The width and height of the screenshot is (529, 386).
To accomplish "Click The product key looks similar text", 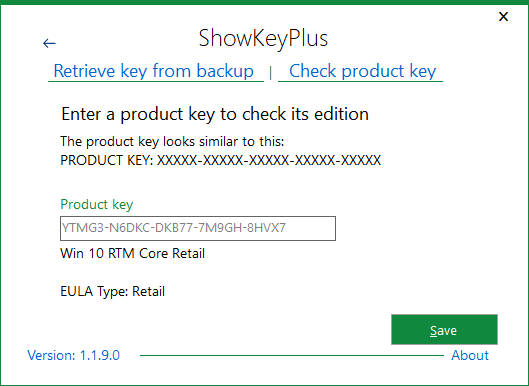I will point(172,142).
